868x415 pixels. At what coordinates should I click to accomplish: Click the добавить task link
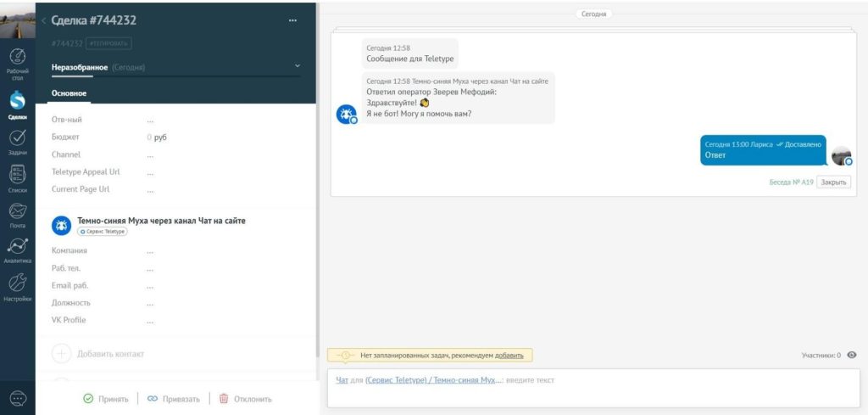tap(509, 355)
